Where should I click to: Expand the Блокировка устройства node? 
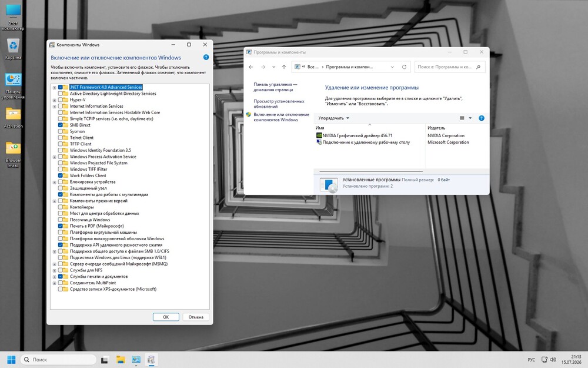click(x=54, y=182)
